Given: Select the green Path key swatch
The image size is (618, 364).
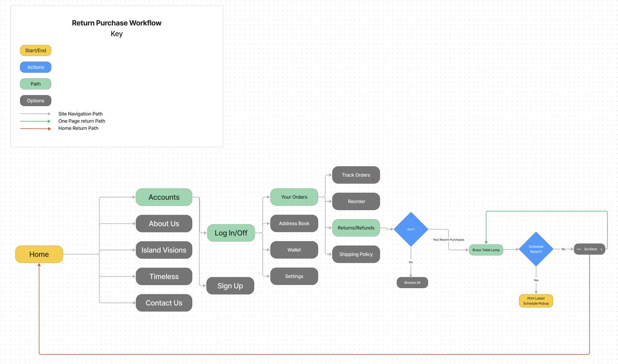Looking at the screenshot, I should tap(36, 84).
